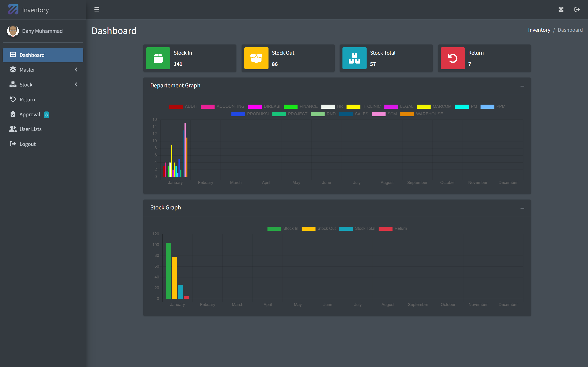Screen dimensions: 588x367
Task: Expand the Master menu chevron
Action: [x=76, y=70]
